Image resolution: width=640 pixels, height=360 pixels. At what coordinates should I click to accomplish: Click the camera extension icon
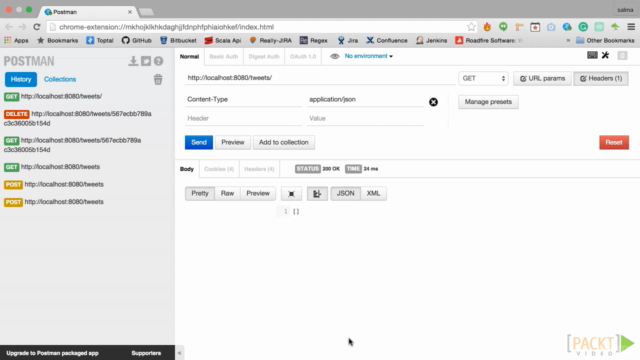tap(551, 27)
